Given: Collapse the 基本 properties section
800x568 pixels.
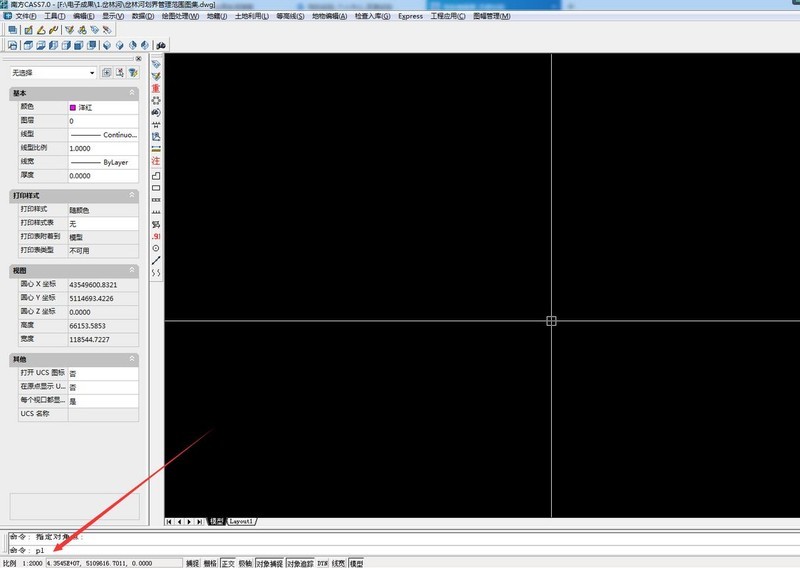Looking at the screenshot, I should tap(132, 93).
